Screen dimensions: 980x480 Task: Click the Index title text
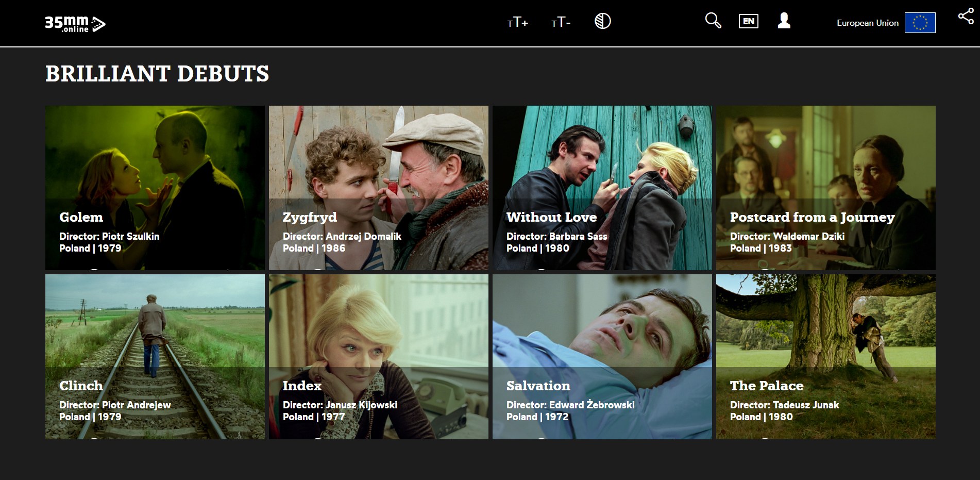click(x=302, y=386)
